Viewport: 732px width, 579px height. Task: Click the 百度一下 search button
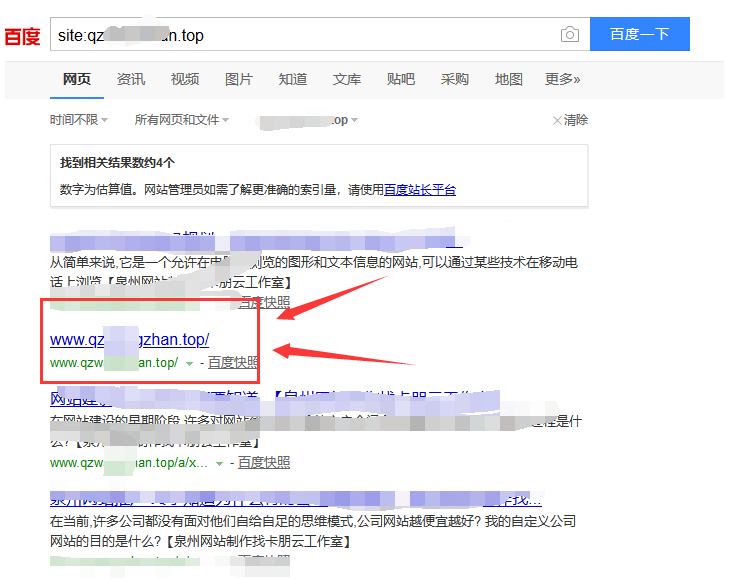coord(640,34)
